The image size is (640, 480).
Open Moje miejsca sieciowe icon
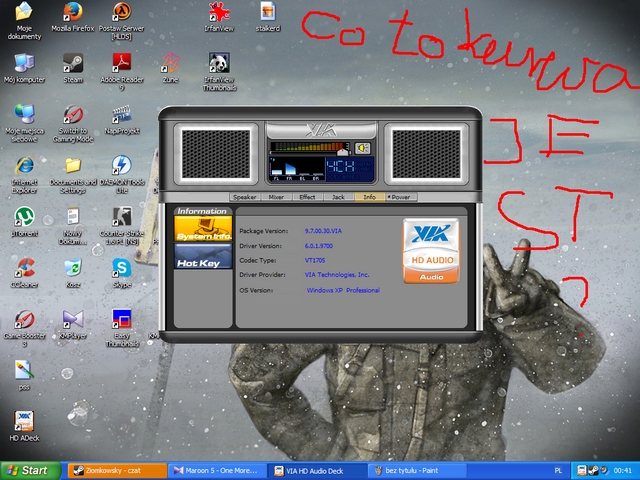[24, 123]
